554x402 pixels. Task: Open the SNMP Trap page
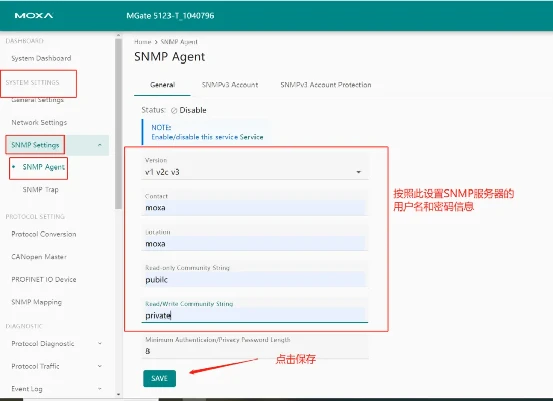[x=40, y=190]
